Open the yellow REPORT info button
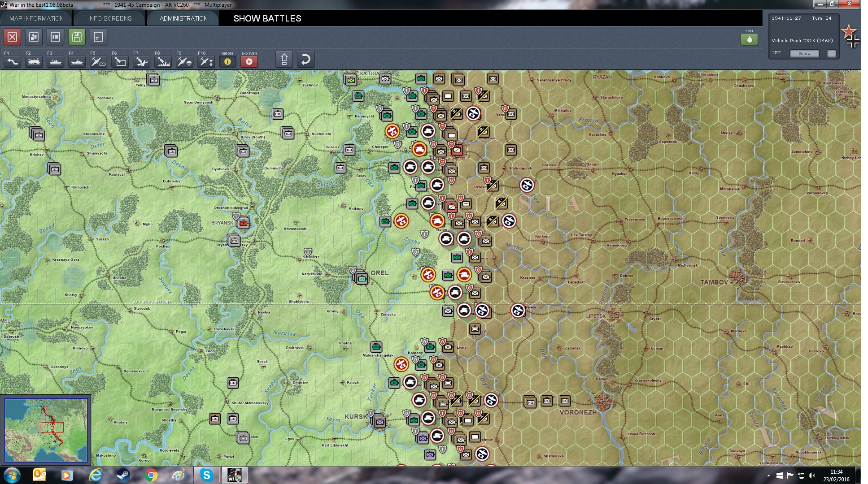 pyautogui.click(x=227, y=61)
